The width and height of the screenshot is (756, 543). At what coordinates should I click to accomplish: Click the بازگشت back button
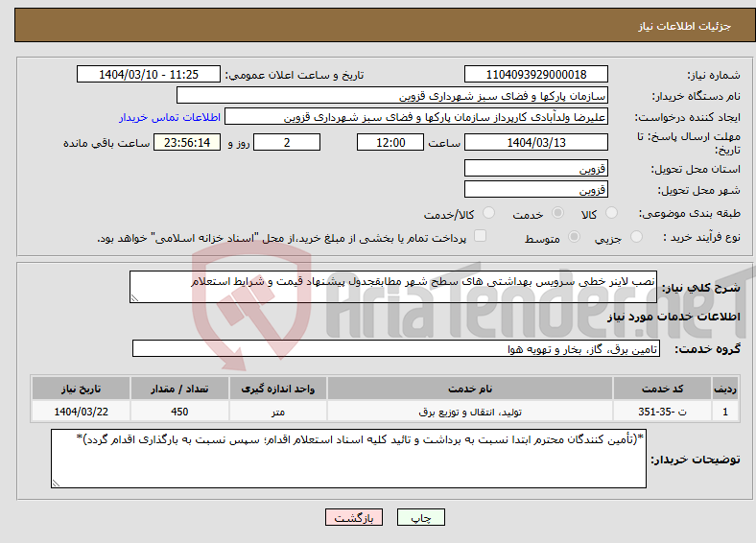[x=354, y=517]
